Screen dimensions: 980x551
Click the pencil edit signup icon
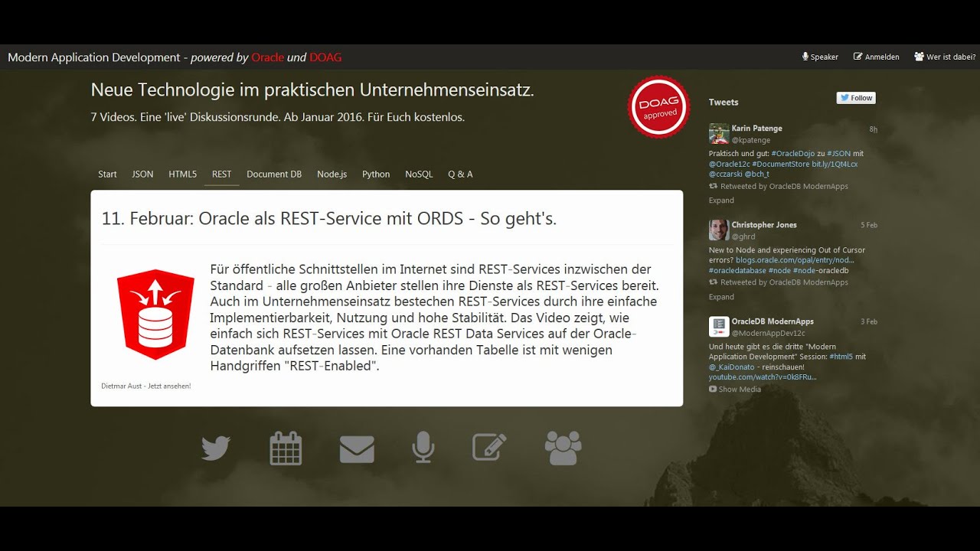pos(489,447)
